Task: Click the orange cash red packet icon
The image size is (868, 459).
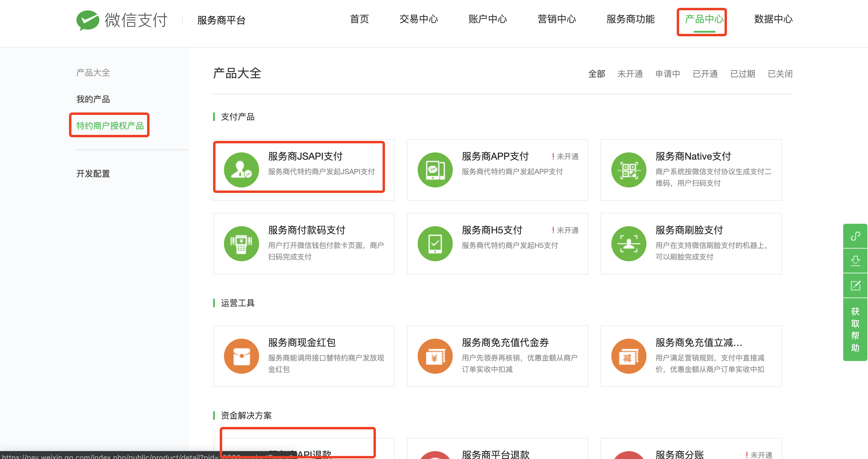Action: tap(241, 356)
